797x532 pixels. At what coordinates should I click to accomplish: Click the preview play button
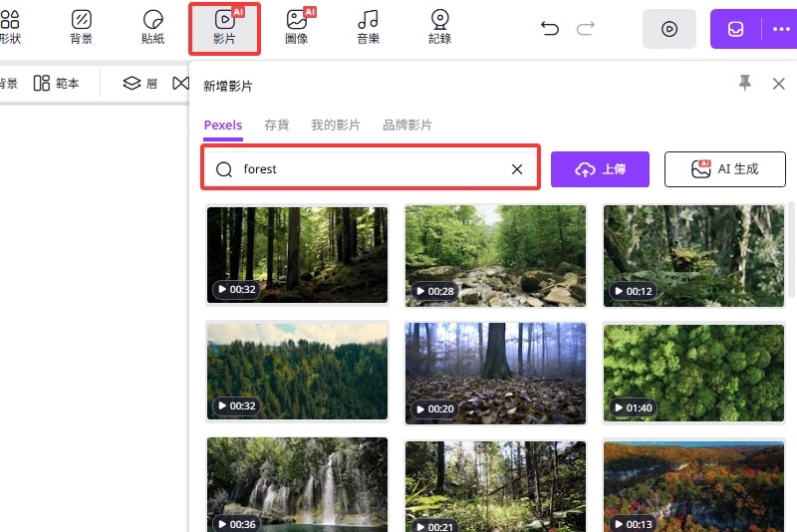tap(668, 29)
